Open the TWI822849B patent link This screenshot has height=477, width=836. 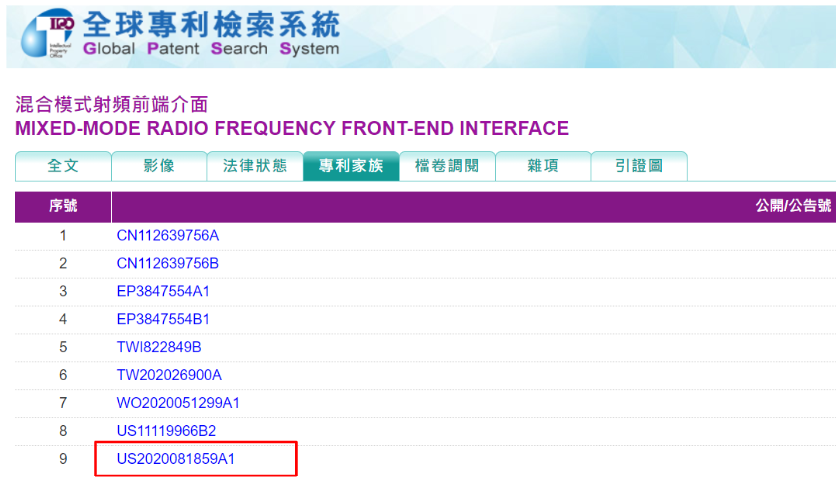pyautogui.click(x=159, y=347)
